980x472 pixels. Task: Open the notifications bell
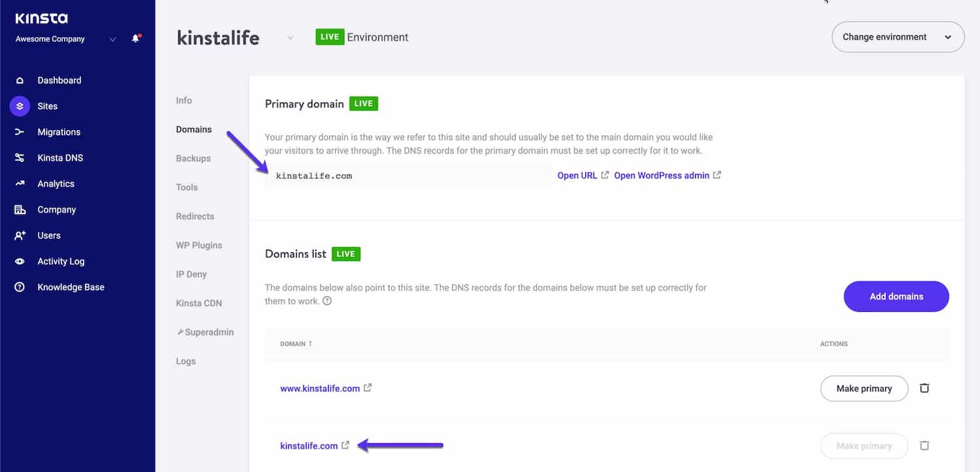(x=136, y=38)
